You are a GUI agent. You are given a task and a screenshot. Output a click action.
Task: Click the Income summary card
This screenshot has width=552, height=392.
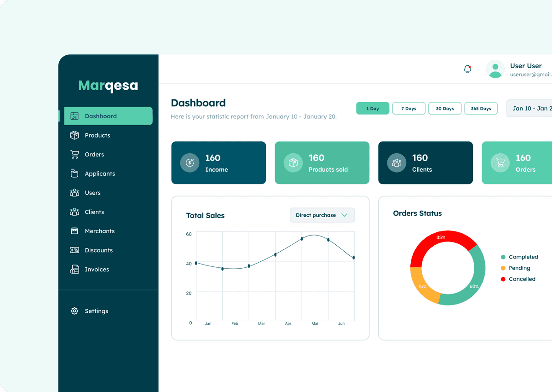tap(218, 163)
